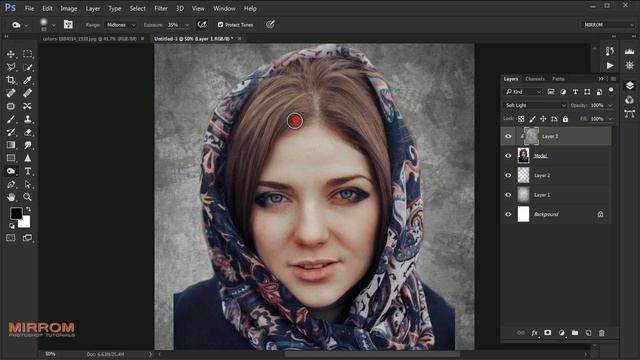The width and height of the screenshot is (640, 360).
Task: Open the Exposure value dropdown
Action: pos(187,25)
